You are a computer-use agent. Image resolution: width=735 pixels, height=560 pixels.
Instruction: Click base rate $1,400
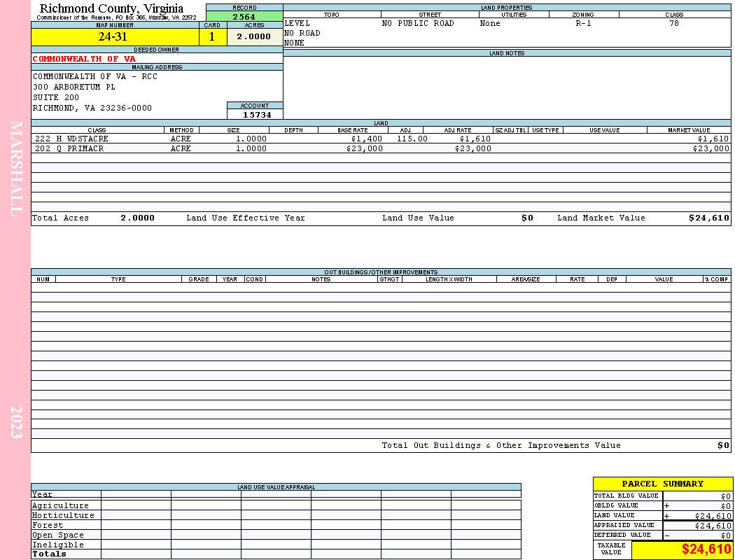click(x=367, y=139)
